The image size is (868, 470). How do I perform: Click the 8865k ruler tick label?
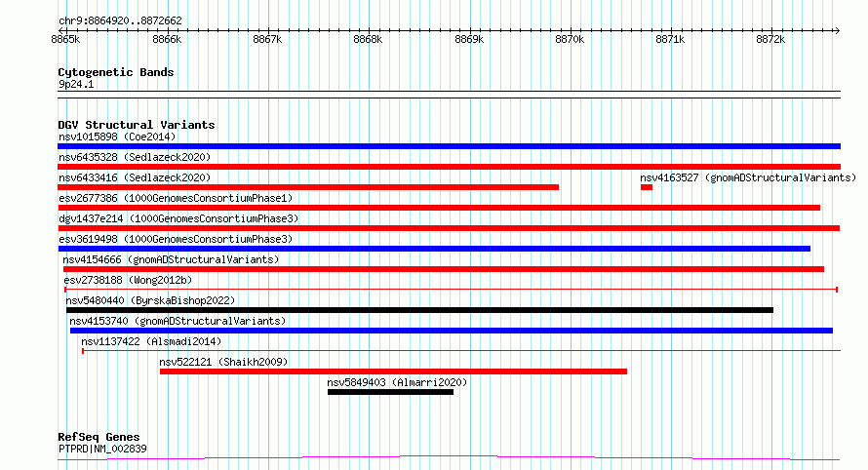[x=65, y=39]
